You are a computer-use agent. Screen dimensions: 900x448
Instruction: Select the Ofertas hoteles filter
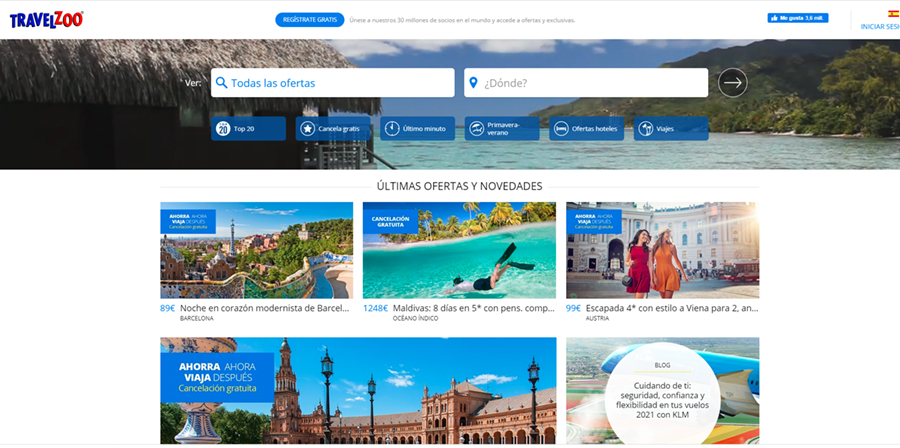587,128
